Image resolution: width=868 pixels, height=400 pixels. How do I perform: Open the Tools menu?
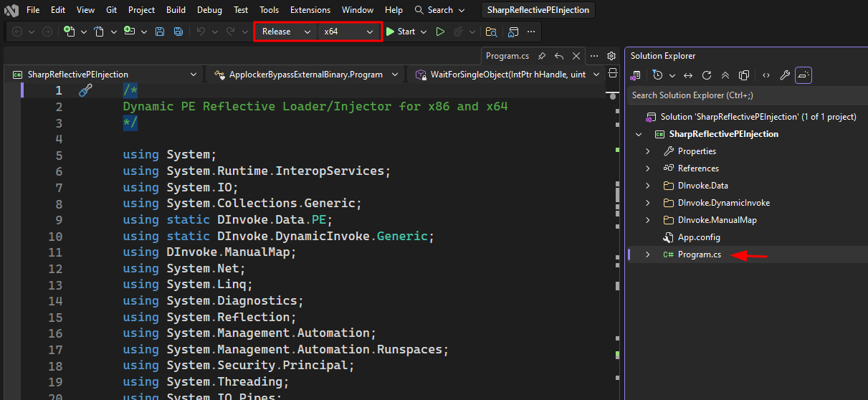pyautogui.click(x=270, y=10)
